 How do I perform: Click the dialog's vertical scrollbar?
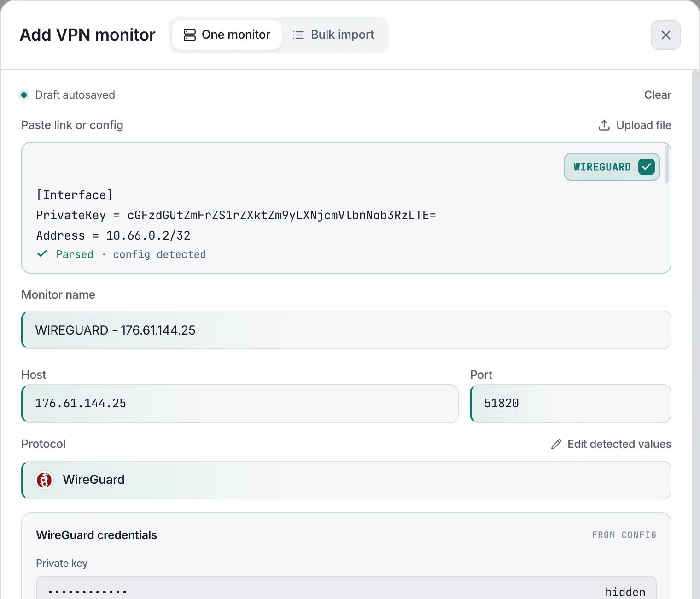click(x=695, y=335)
